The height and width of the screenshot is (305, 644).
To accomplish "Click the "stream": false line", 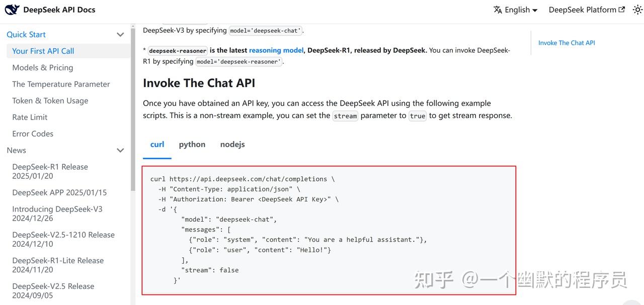I will (x=210, y=270).
